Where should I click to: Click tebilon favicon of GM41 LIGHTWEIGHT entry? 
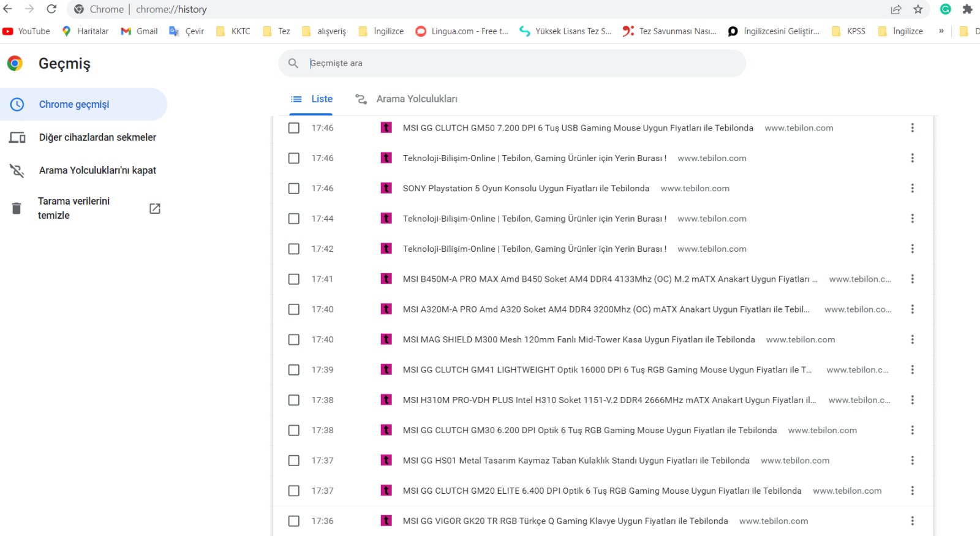coord(386,369)
